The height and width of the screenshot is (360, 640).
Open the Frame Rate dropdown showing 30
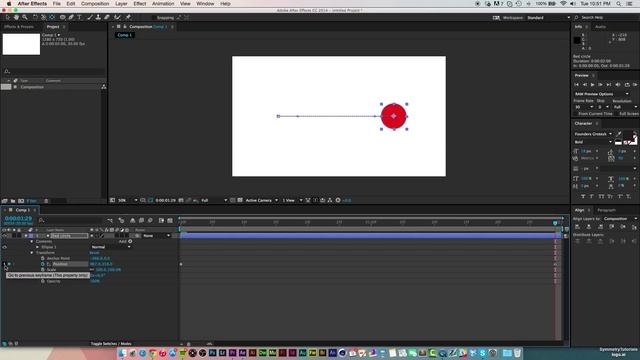tap(583, 107)
